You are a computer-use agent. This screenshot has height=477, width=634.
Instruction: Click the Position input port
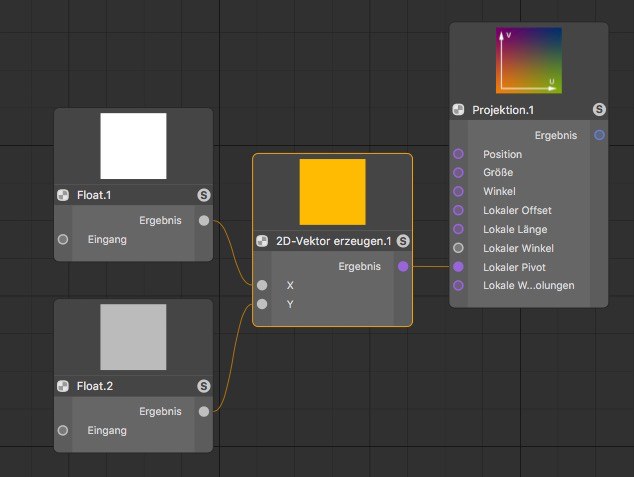458,154
